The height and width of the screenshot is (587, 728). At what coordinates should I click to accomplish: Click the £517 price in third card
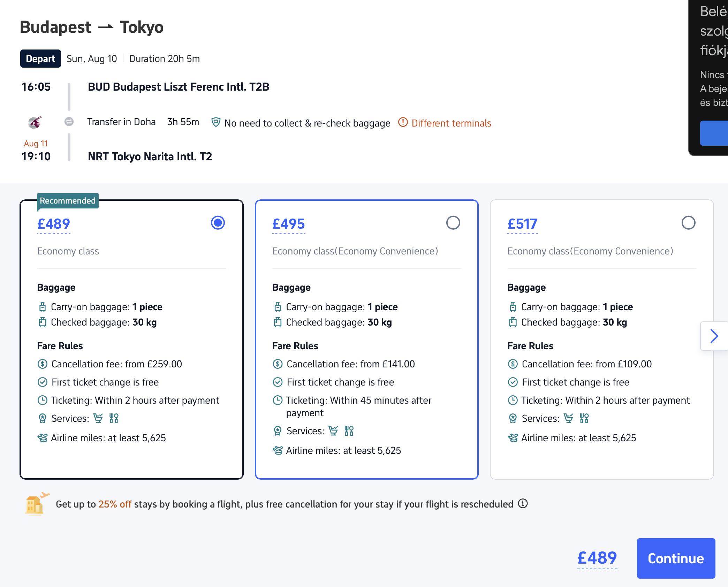(522, 224)
